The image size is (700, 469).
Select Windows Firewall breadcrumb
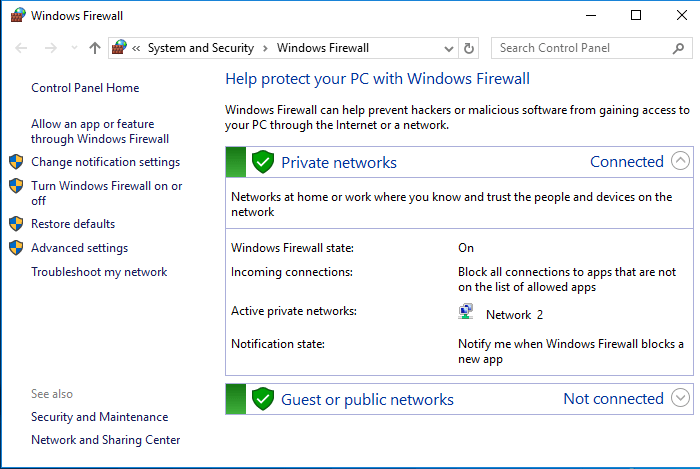coord(323,48)
